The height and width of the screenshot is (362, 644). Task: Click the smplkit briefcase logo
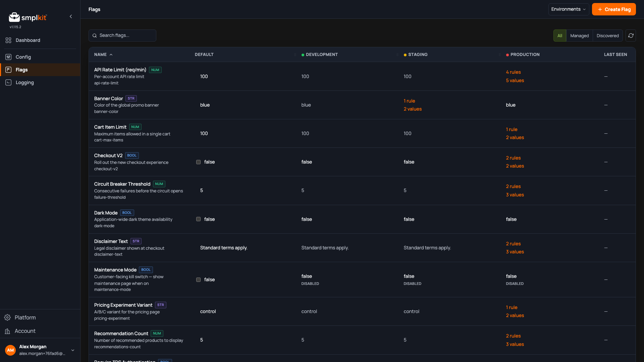[14, 17]
